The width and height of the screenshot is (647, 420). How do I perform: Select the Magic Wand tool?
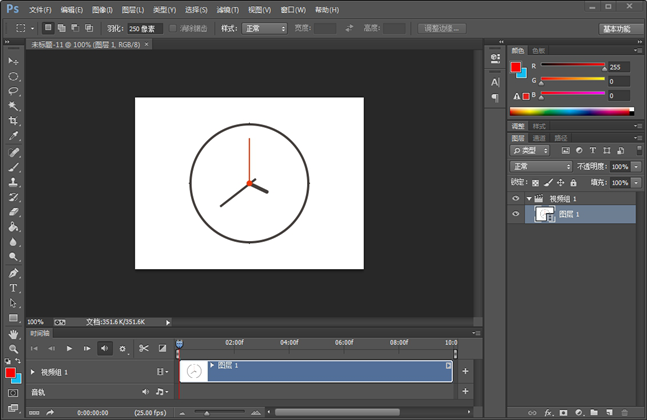(x=13, y=106)
